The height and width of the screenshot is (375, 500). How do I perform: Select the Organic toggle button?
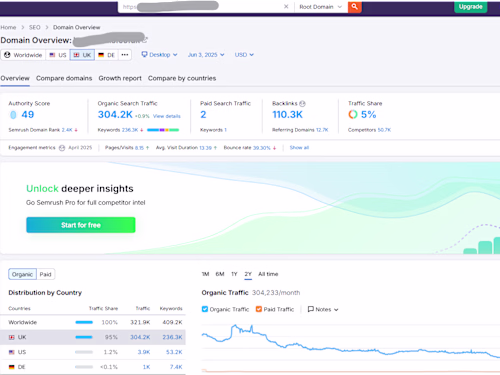pyautogui.click(x=22, y=274)
